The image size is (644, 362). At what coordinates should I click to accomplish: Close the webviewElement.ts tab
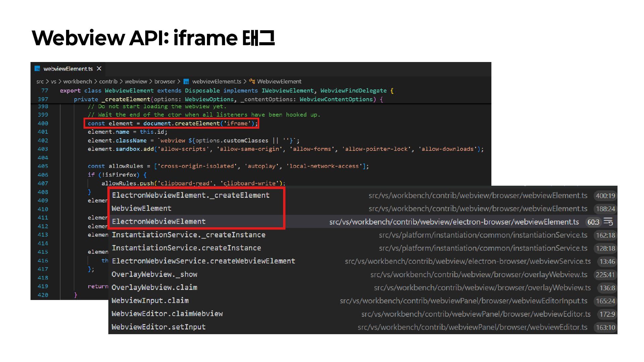99,69
